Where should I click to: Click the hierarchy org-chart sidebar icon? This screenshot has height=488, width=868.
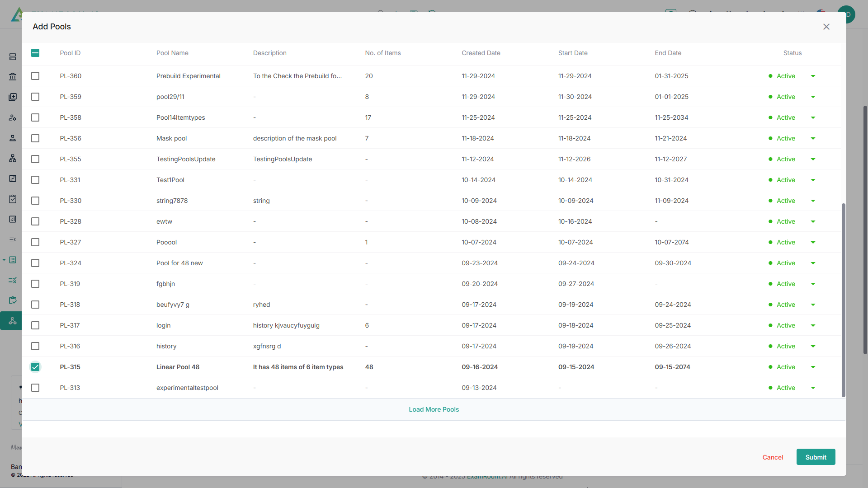(13, 158)
